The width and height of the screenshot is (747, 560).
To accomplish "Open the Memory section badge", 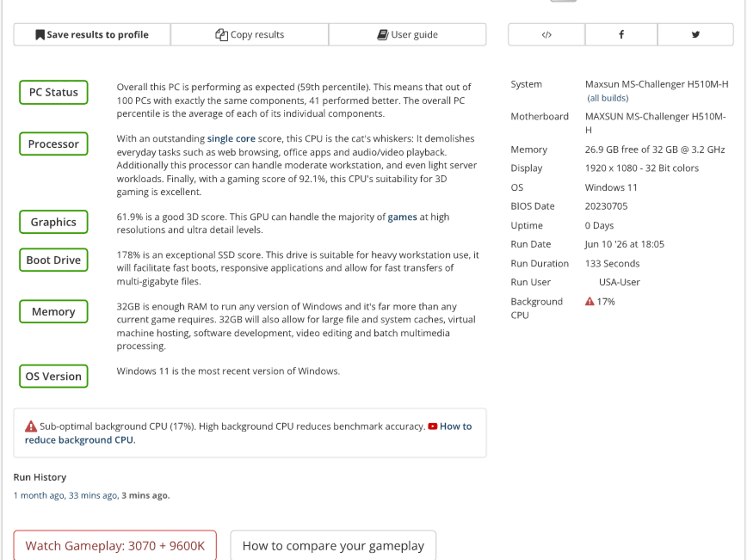I will (x=54, y=312).
